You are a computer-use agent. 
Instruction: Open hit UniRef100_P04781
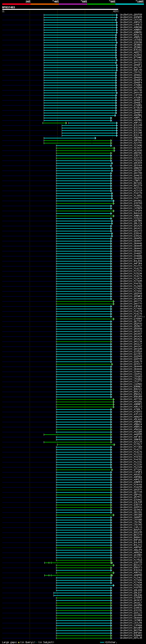click(131, 284)
